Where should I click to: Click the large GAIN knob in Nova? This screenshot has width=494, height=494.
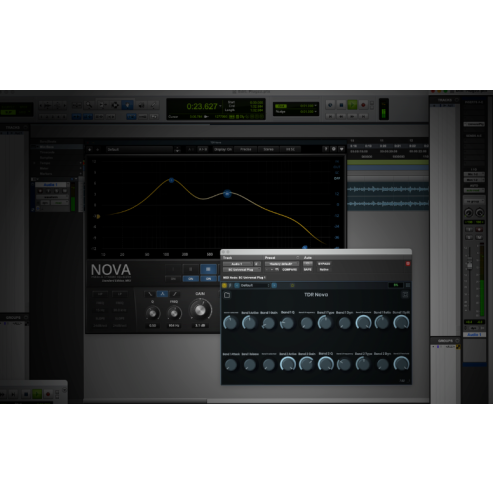200,310
